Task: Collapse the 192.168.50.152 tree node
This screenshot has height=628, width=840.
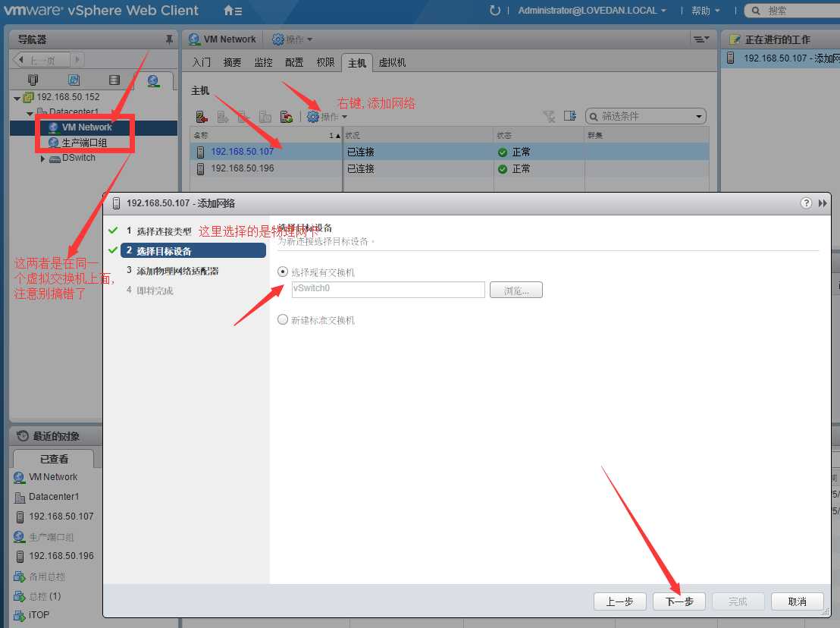Action: (17, 98)
